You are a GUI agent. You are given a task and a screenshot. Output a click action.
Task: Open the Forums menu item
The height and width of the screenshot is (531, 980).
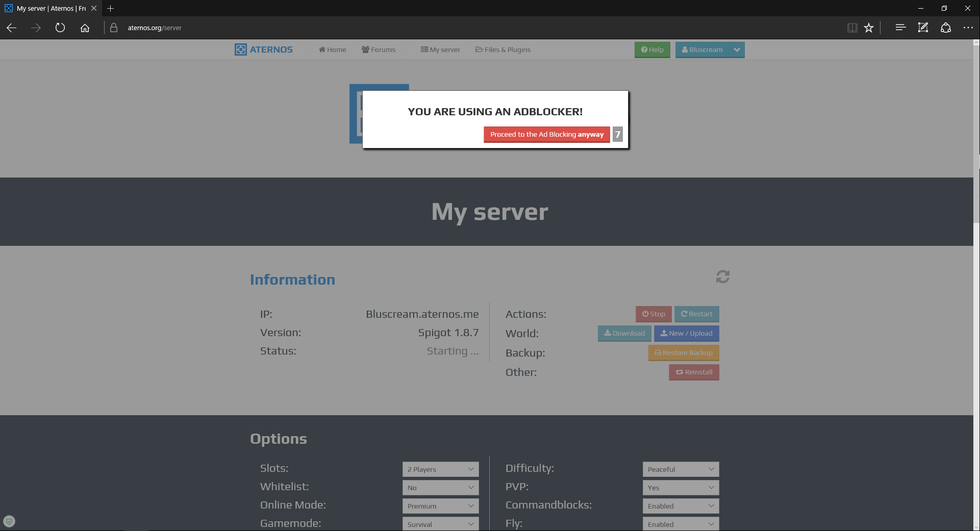[x=379, y=49]
